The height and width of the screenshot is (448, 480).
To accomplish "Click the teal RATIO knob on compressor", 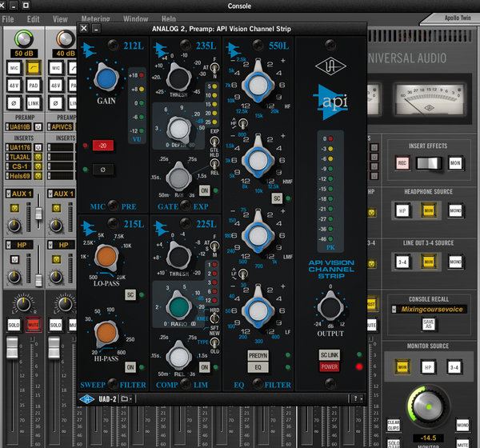I will (183, 305).
